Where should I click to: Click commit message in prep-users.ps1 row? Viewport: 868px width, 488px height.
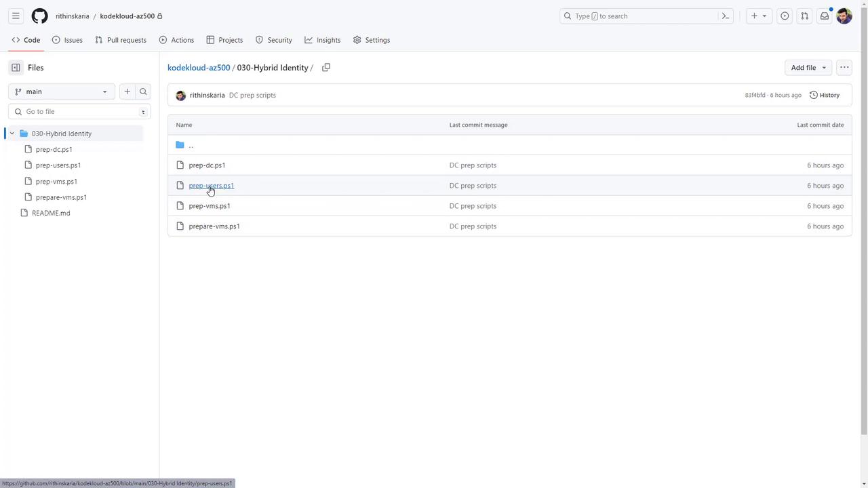pyautogui.click(x=473, y=186)
